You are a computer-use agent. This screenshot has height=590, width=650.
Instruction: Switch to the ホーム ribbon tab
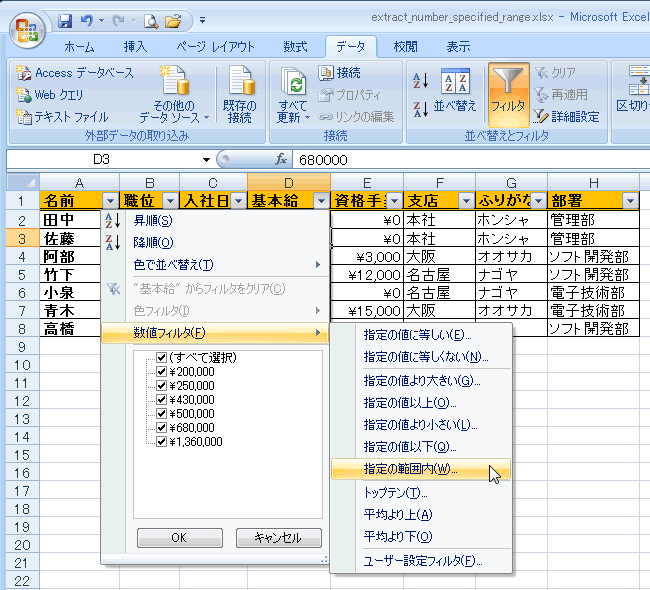[x=79, y=47]
